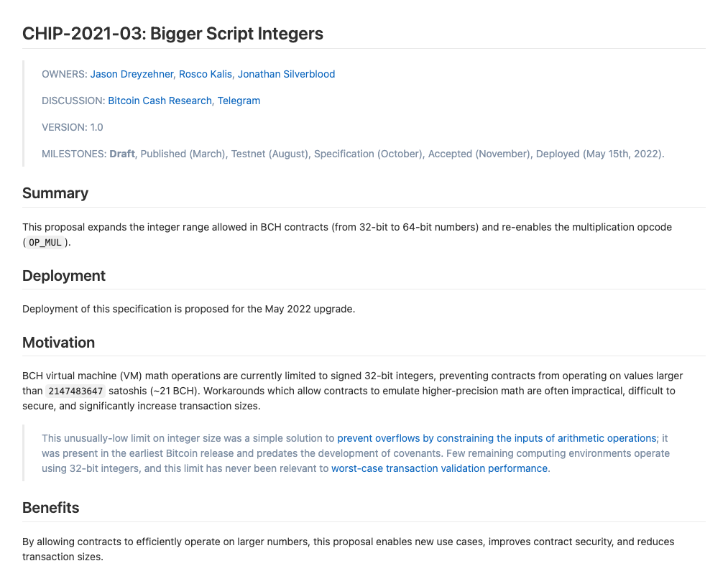Click the VERSION: 1.0 line

point(73,127)
